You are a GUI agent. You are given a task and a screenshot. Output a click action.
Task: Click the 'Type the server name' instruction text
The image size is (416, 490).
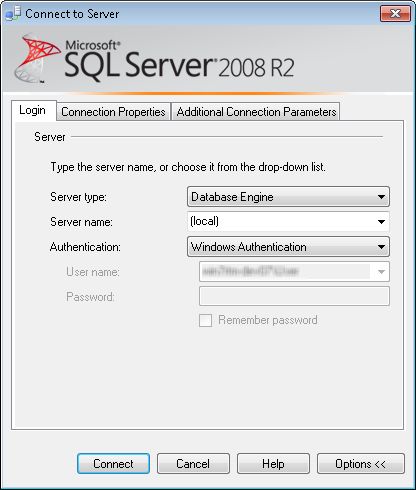[188, 167]
